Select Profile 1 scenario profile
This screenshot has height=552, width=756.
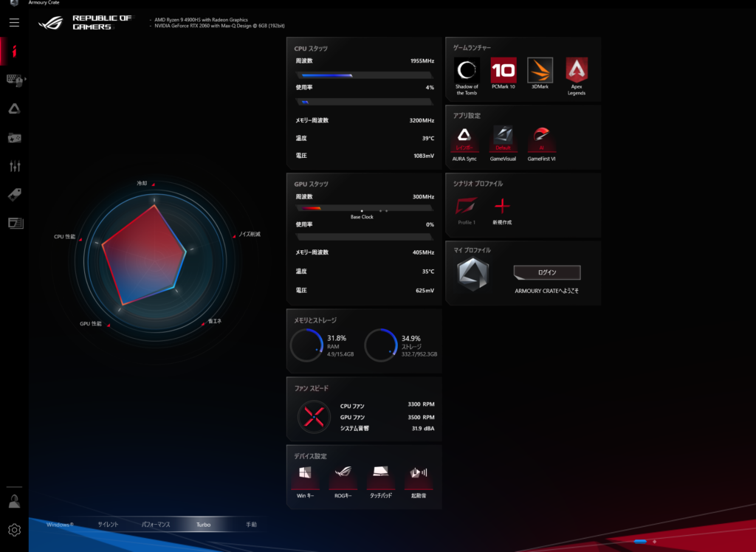(467, 210)
